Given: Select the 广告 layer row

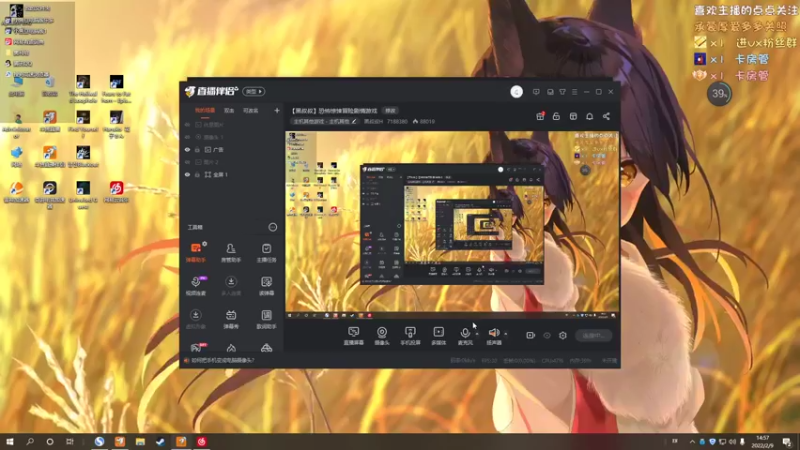Looking at the screenshot, I should pos(232,149).
